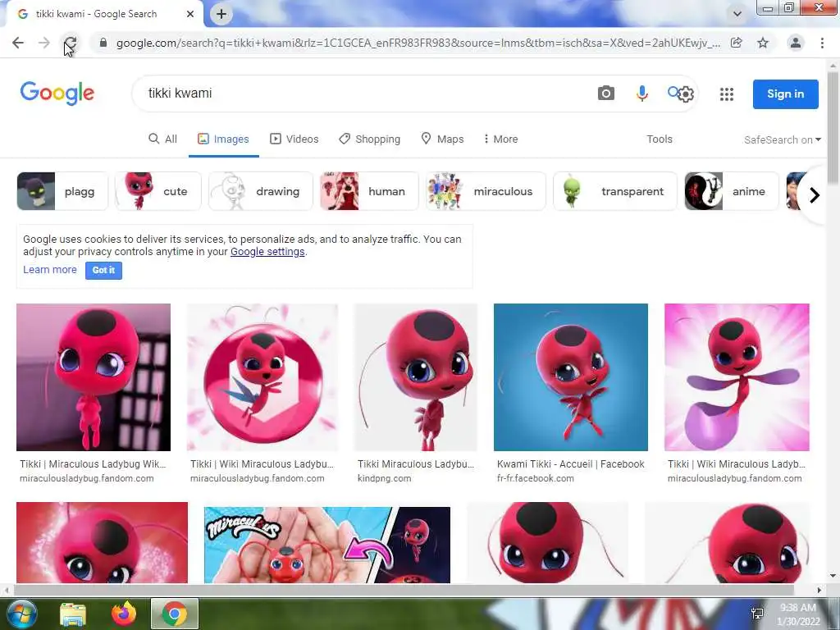Open the Windows Start button
Viewport: 840px width, 630px height.
pos(21,614)
